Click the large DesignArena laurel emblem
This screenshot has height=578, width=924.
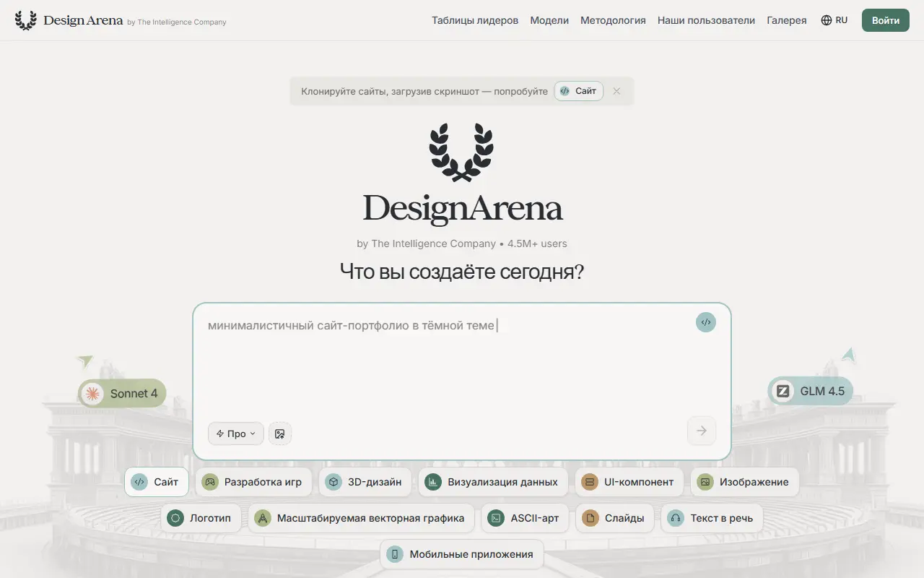(x=462, y=152)
